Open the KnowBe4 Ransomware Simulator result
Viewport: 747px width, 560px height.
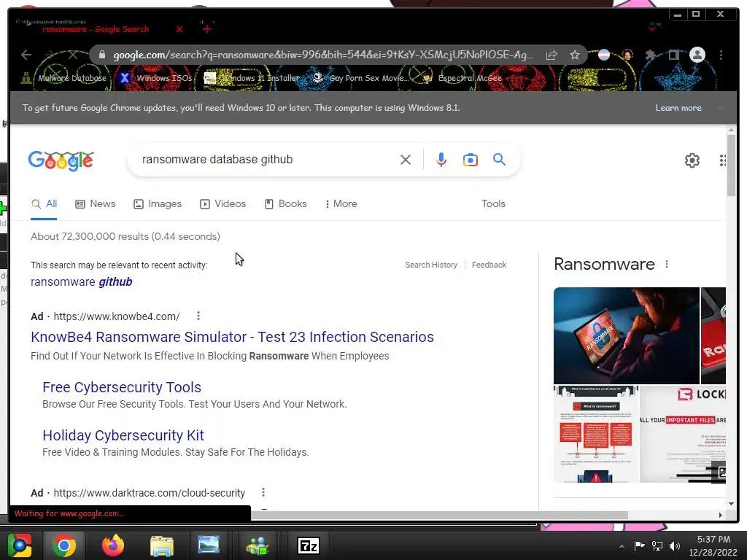click(x=232, y=337)
